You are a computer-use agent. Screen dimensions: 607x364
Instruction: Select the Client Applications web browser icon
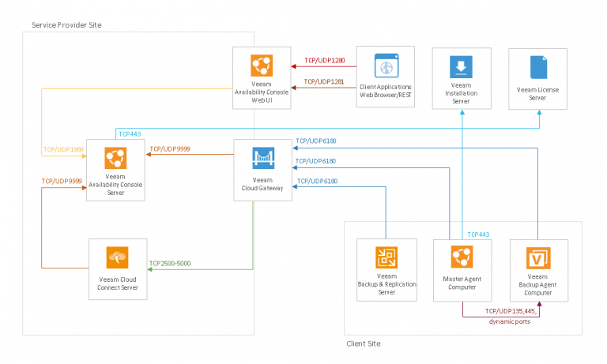click(386, 66)
